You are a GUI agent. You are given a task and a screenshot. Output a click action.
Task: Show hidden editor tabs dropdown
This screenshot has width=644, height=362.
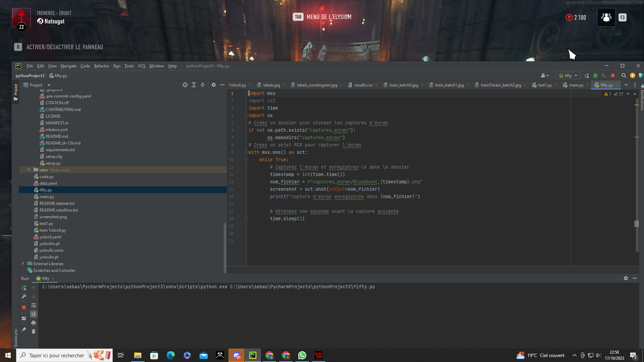(x=626, y=85)
